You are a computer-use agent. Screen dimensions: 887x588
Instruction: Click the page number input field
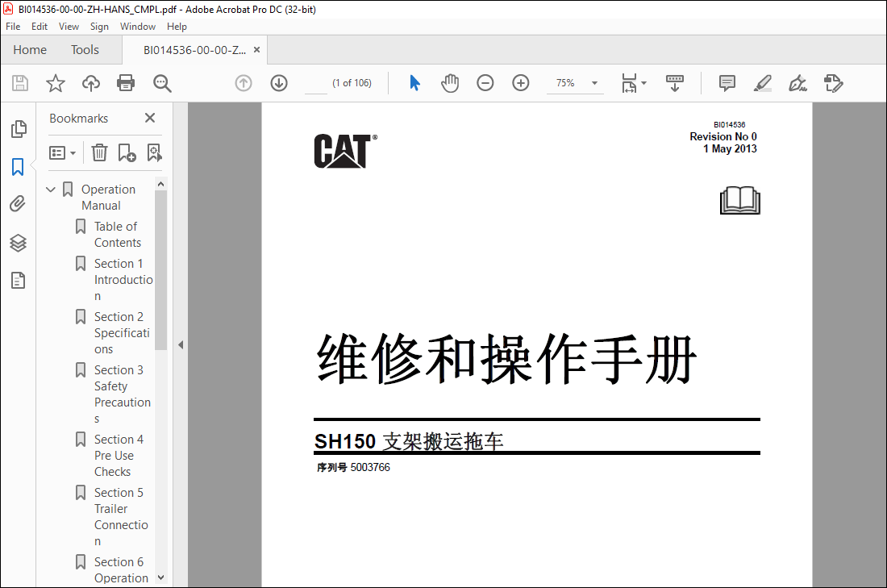(315, 83)
